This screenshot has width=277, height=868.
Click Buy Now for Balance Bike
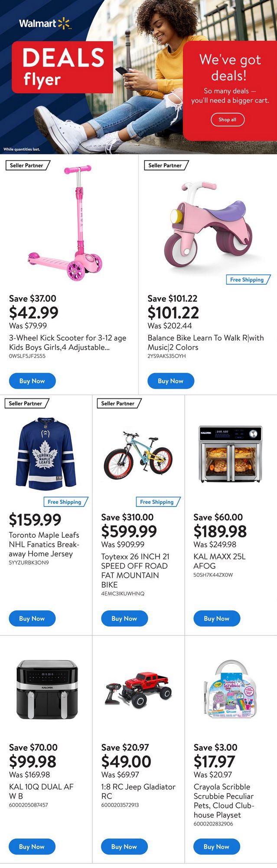[x=170, y=381]
